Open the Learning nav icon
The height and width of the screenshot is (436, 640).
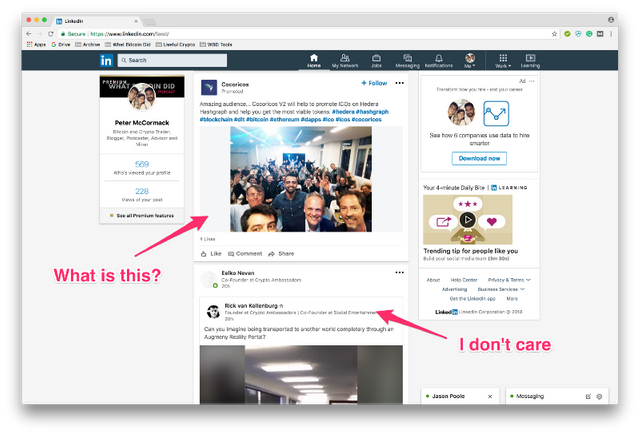click(x=530, y=61)
